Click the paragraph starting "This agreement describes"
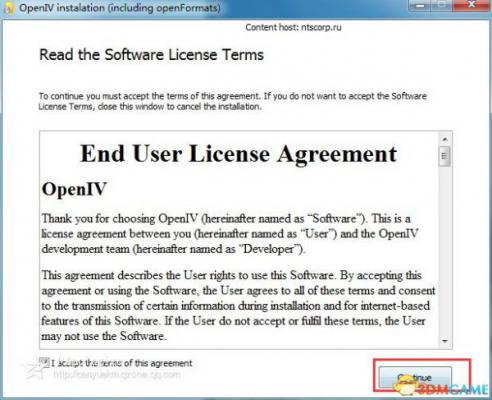The image size is (492, 400). (x=238, y=306)
